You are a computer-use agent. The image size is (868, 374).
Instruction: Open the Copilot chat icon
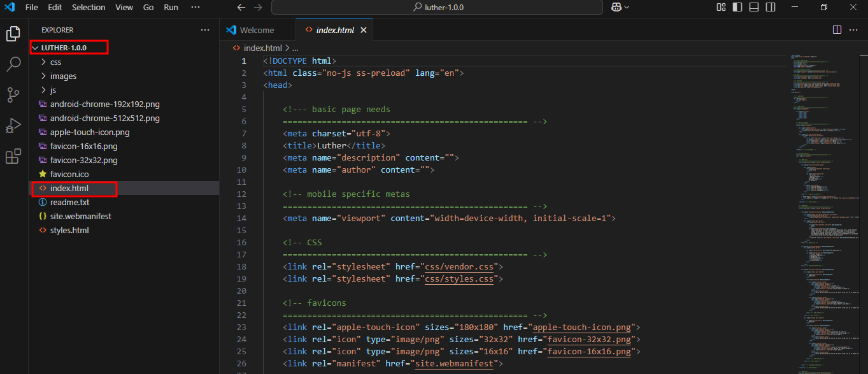pyautogui.click(x=616, y=7)
